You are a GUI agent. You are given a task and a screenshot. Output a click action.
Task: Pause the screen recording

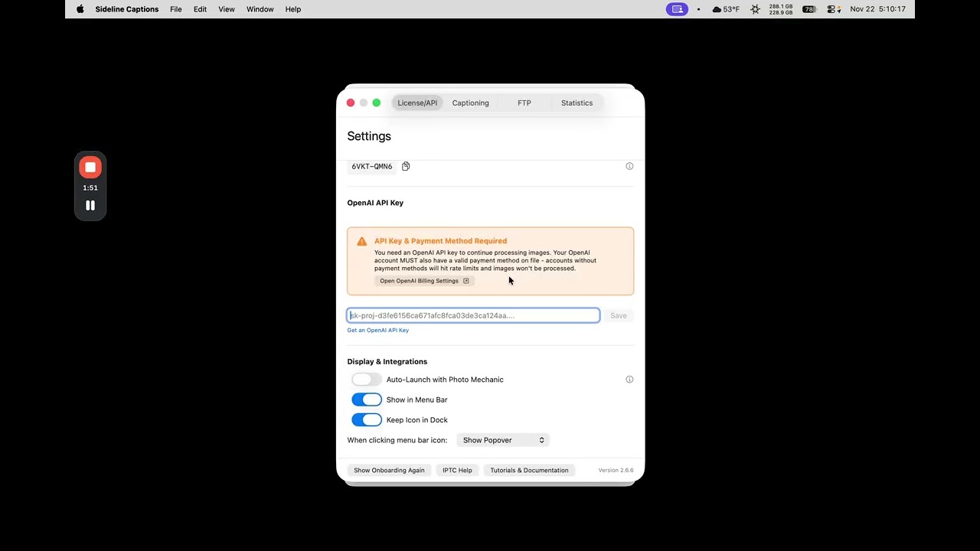(x=90, y=205)
